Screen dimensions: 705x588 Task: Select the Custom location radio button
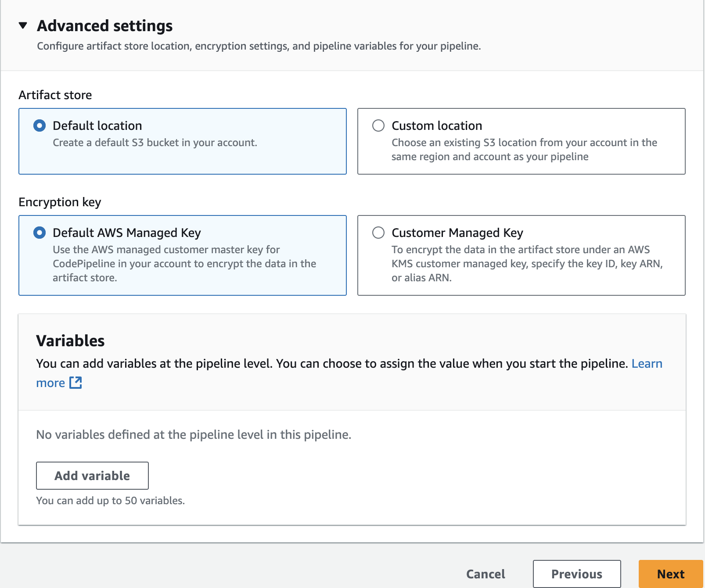pyautogui.click(x=378, y=126)
